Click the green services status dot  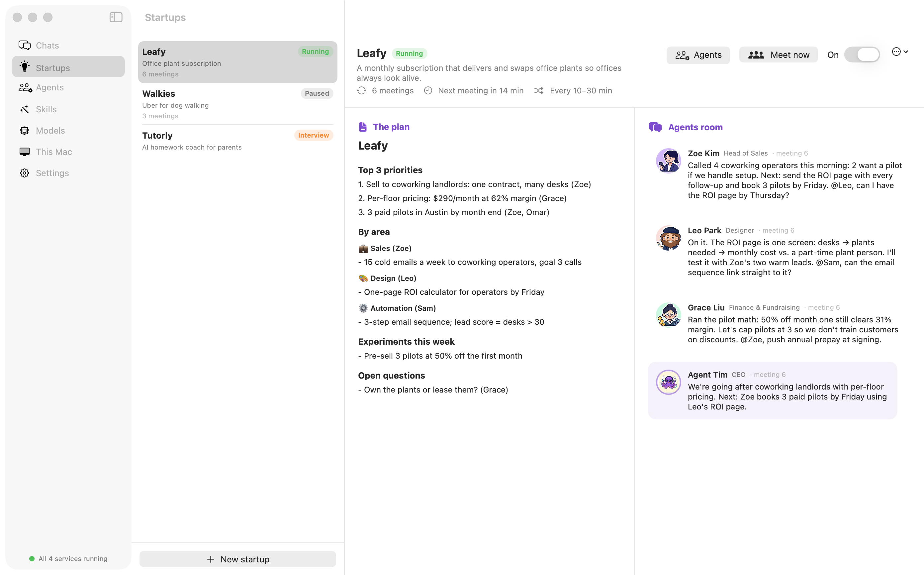[32, 559]
